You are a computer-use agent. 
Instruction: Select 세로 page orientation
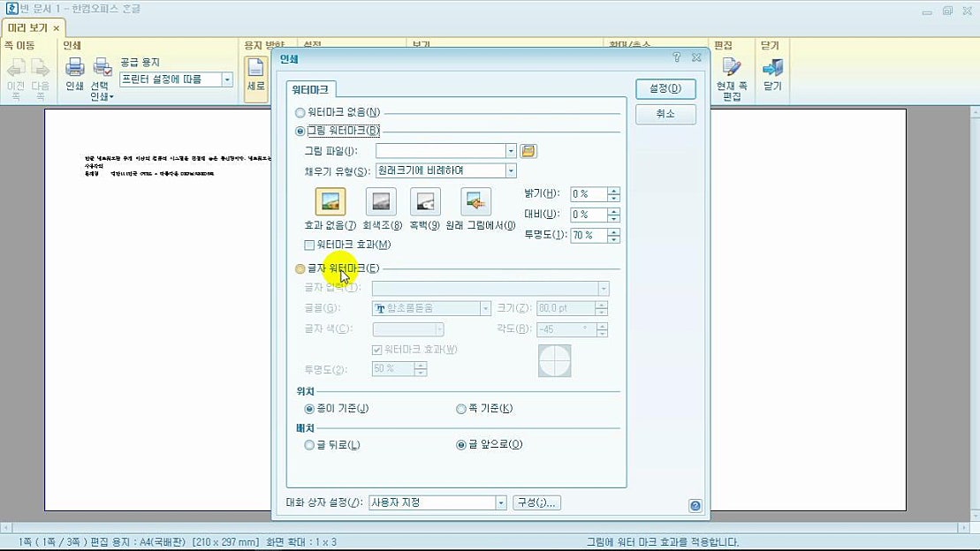point(255,74)
